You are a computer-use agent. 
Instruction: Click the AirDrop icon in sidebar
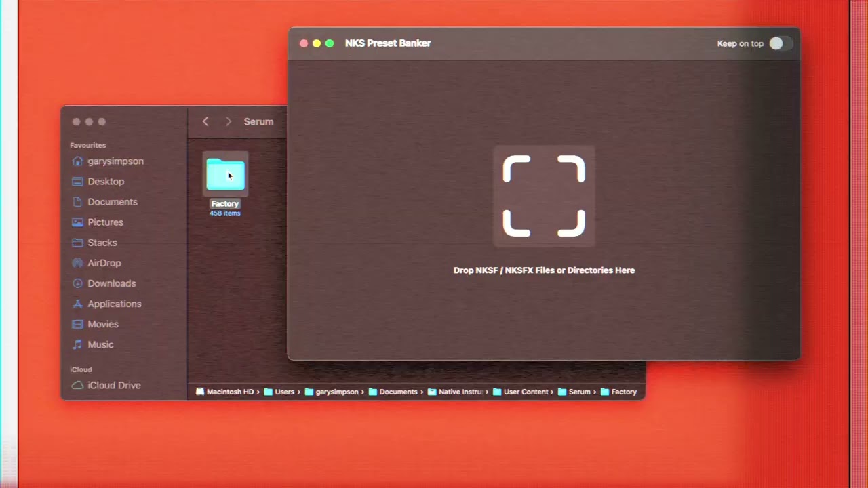(x=77, y=263)
